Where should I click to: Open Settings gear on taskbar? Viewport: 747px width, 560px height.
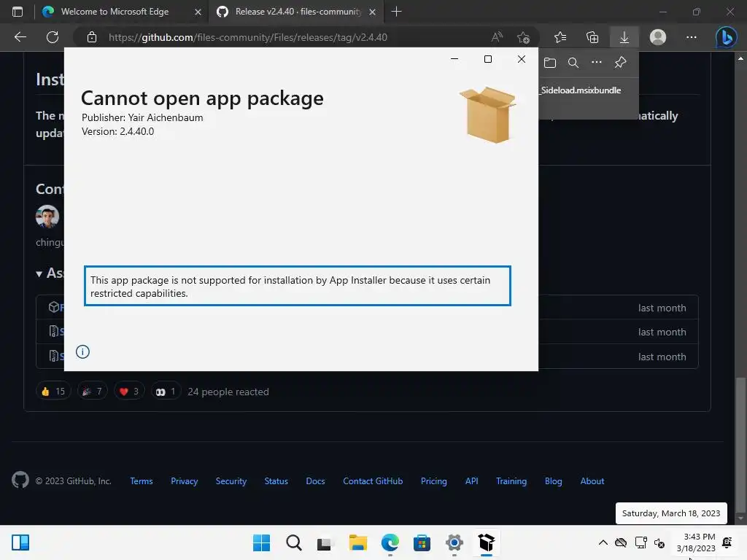454,542
